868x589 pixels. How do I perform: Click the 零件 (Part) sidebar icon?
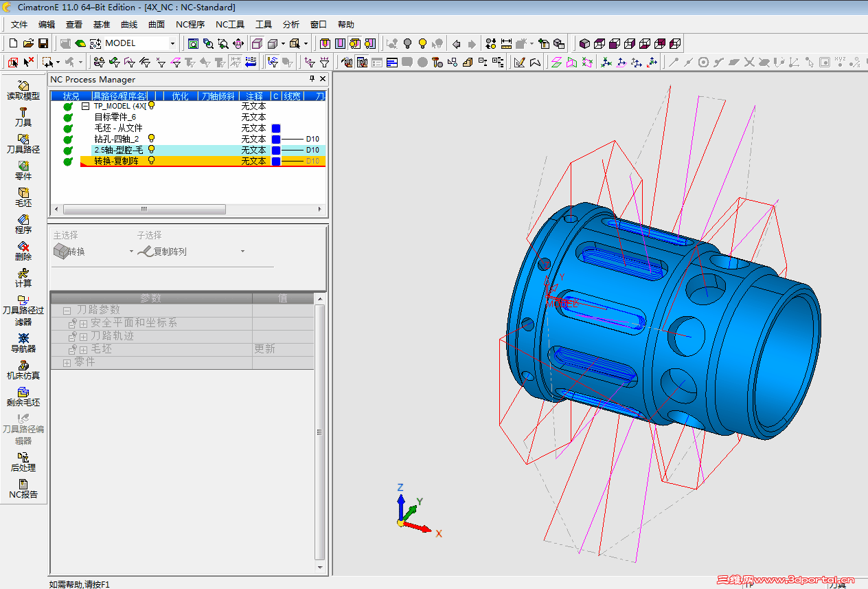pos(23,170)
